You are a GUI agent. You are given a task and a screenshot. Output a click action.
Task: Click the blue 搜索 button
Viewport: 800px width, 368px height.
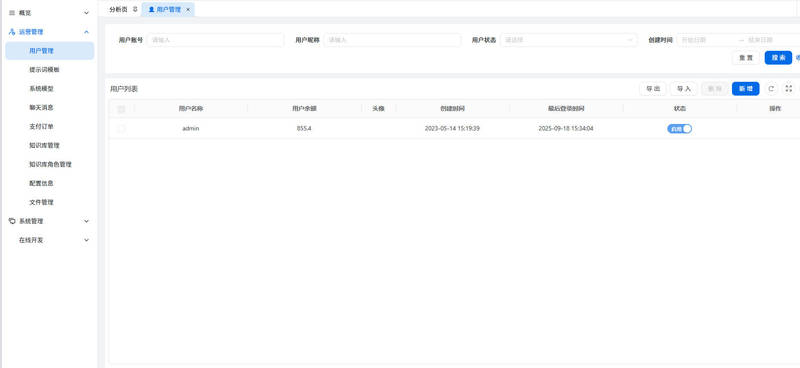(x=778, y=58)
